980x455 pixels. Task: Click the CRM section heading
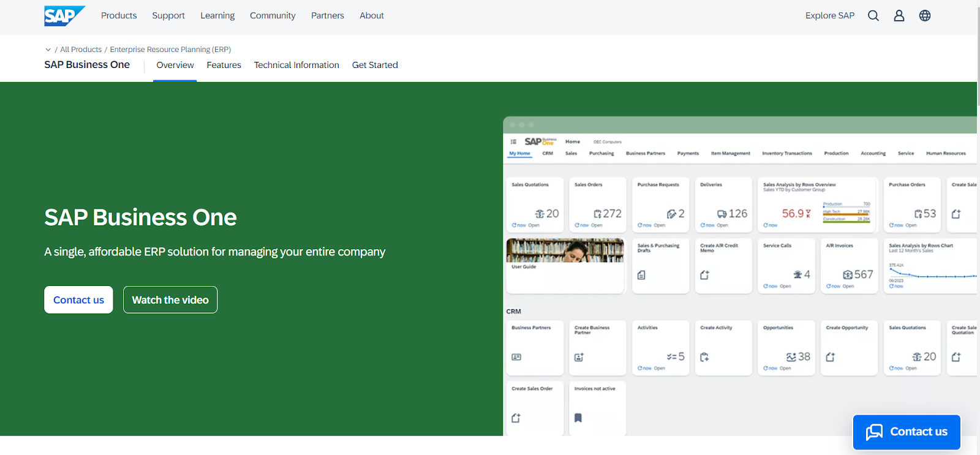point(513,312)
